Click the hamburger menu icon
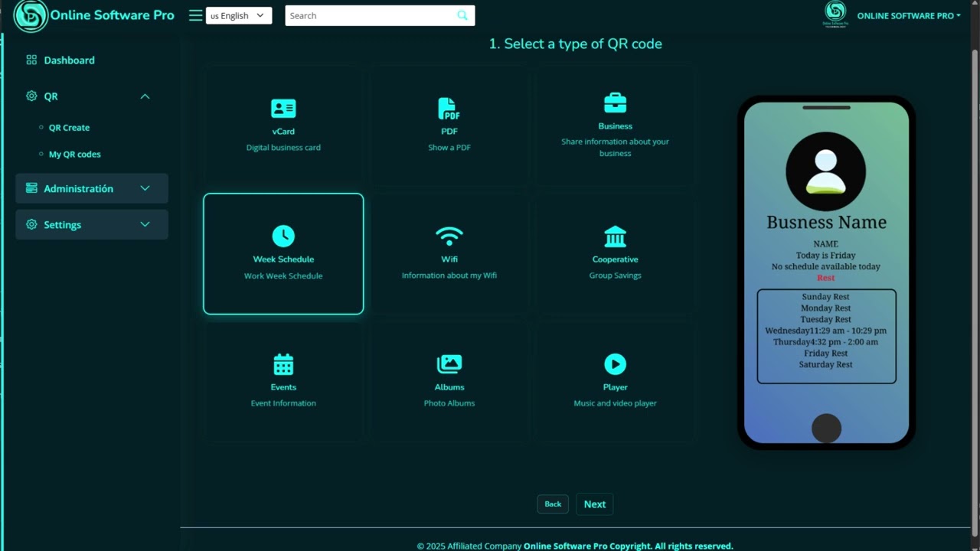 195,15
